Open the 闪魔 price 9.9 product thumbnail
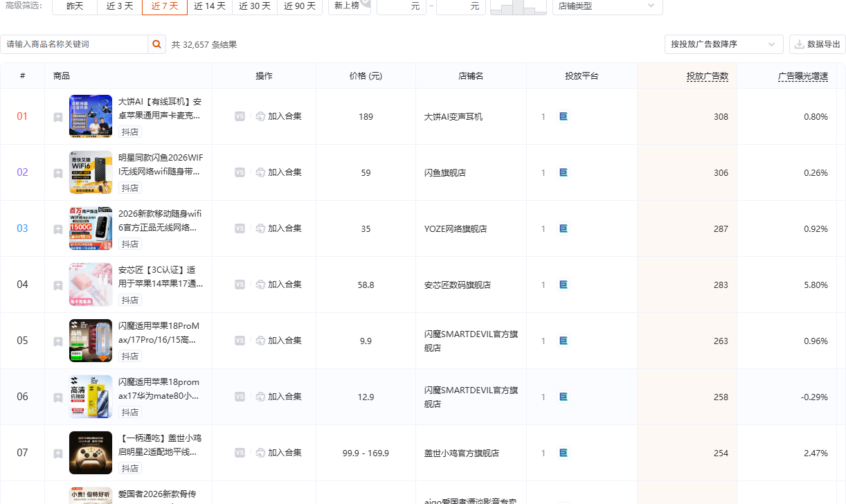The height and width of the screenshot is (504, 846). 91,341
